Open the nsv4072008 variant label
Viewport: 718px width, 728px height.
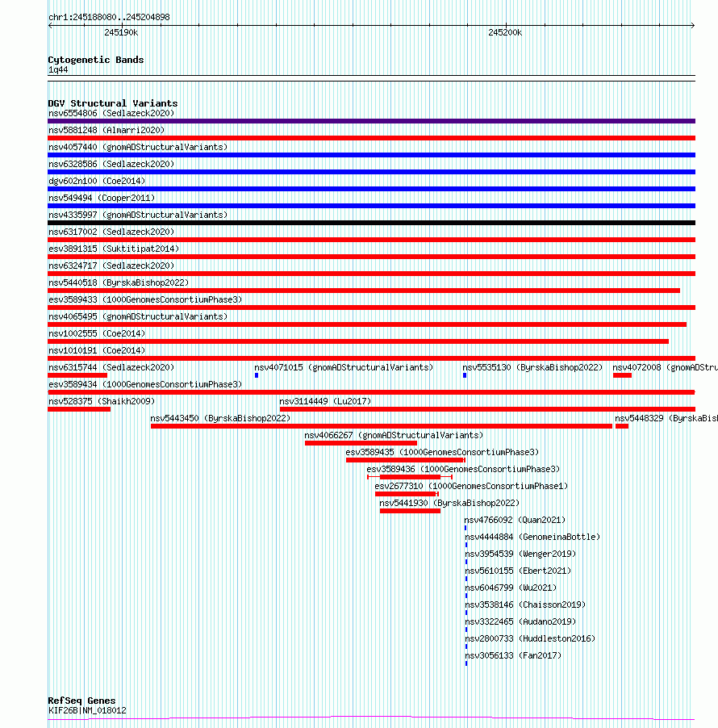[x=665, y=367]
